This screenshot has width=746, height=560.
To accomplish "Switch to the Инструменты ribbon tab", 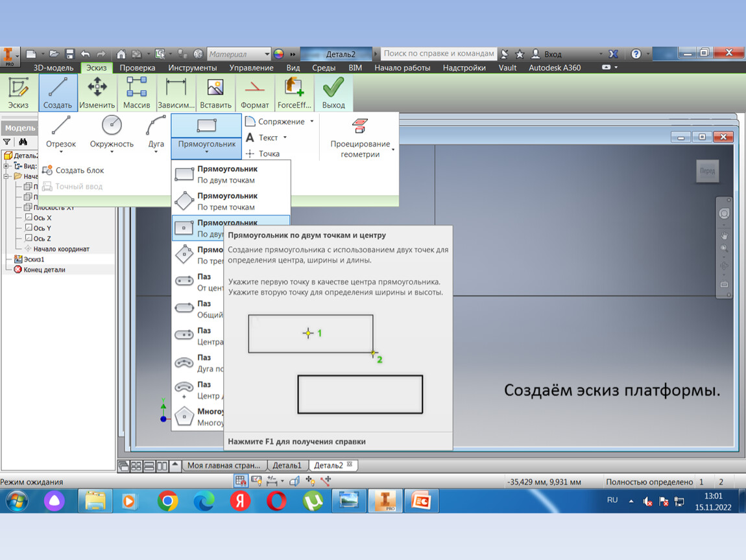I will (192, 67).
